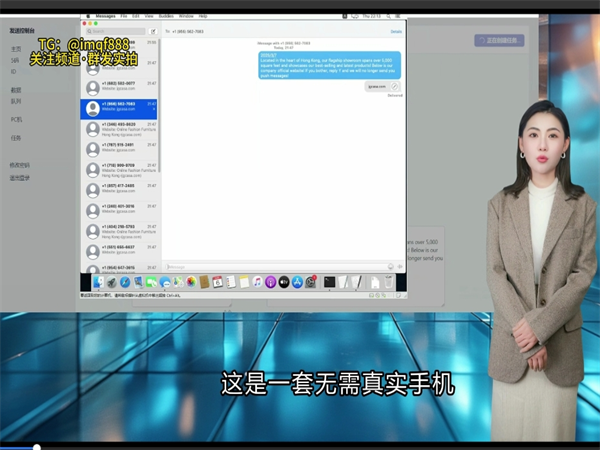
Task: Open Safari from the Dock
Action: coord(125,283)
